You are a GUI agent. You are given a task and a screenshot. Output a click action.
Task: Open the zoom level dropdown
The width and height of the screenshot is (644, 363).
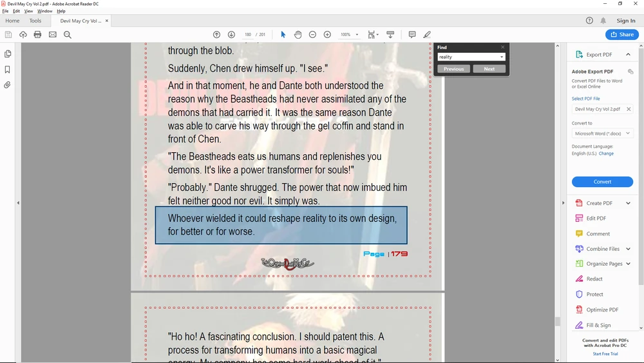[357, 35]
